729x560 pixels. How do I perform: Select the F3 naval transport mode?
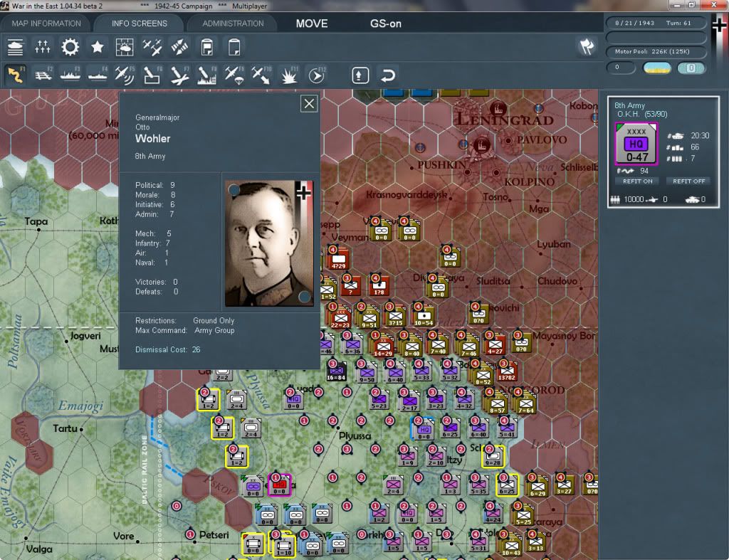pos(70,75)
